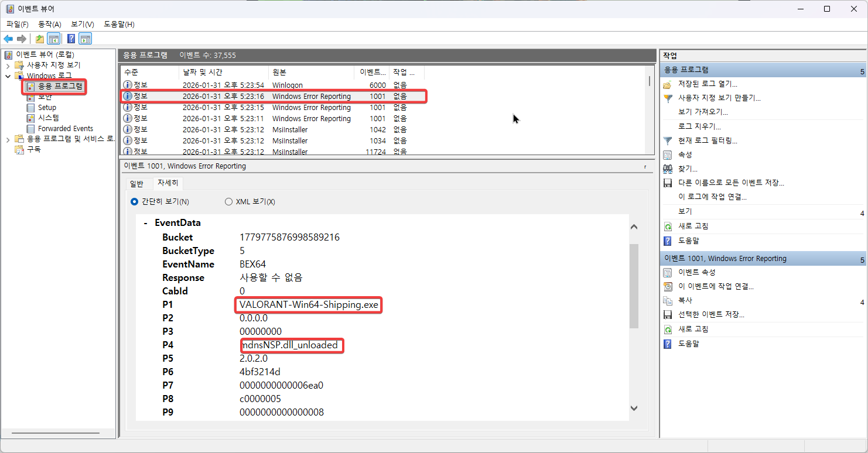
Task: Click 이 이벤트에 작업 연결 action
Action: (716, 286)
